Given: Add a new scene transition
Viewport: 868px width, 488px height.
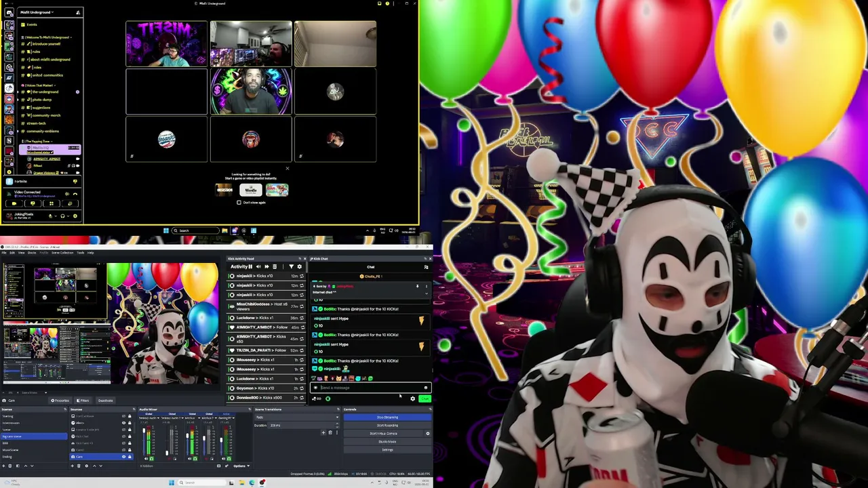Looking at the screenshot, I should (323, 432).
